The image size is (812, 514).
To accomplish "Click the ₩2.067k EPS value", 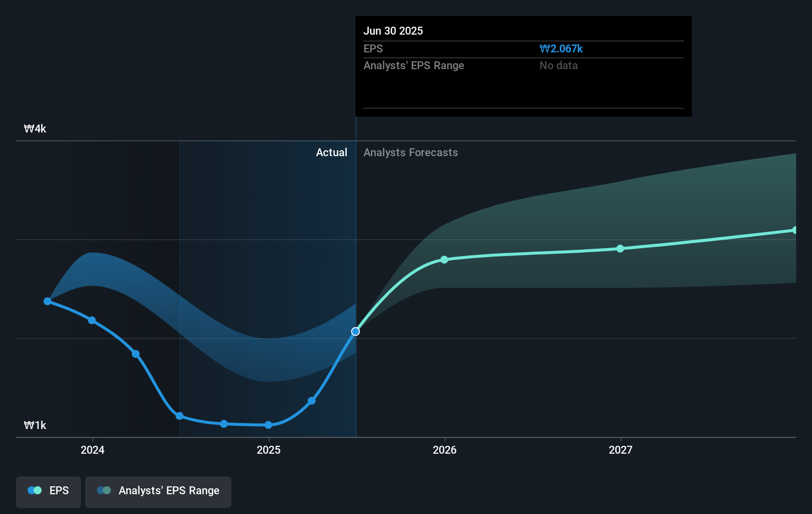I will click(561, 48).
